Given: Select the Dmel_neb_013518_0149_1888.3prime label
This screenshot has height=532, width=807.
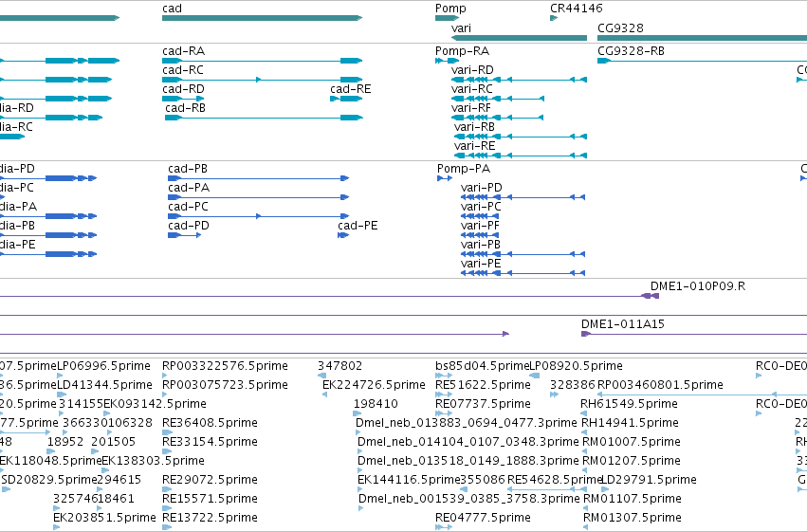Looking at the screenshot, I should tap(468, 461).
